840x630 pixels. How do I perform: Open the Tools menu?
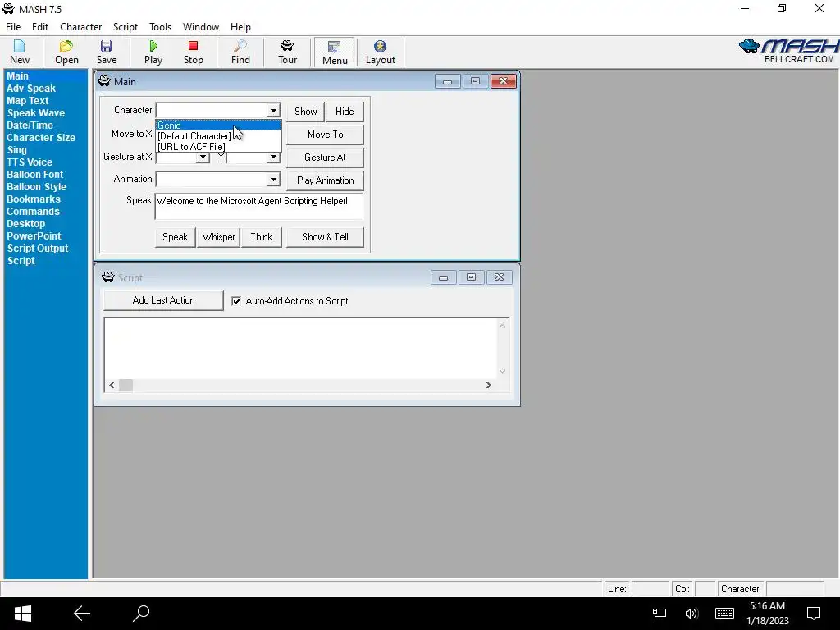[160, 27]
